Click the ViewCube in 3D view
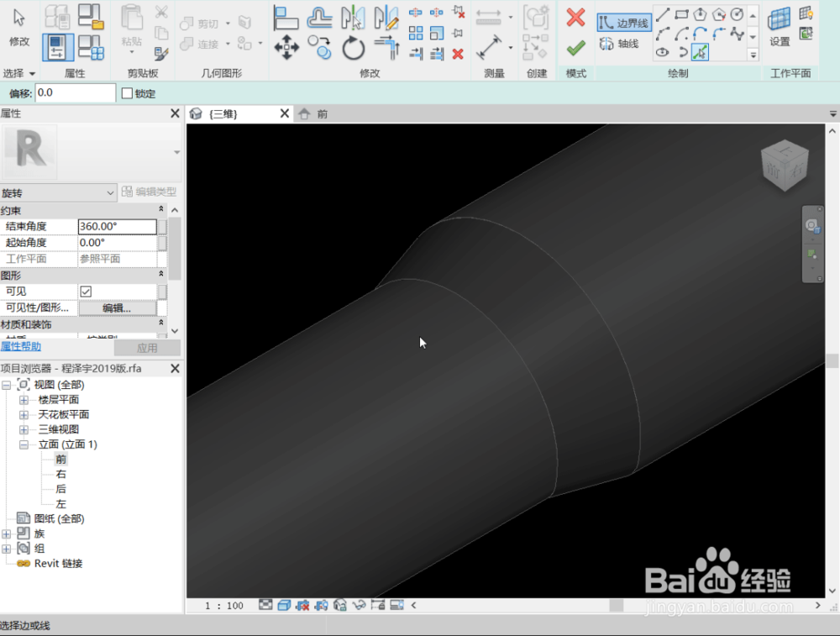The width and height of the screenshot is (840, 636). (x=785, y=165)
